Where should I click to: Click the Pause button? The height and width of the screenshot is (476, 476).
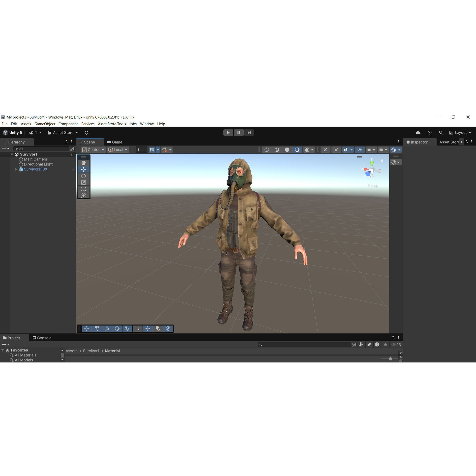(238, 133)
